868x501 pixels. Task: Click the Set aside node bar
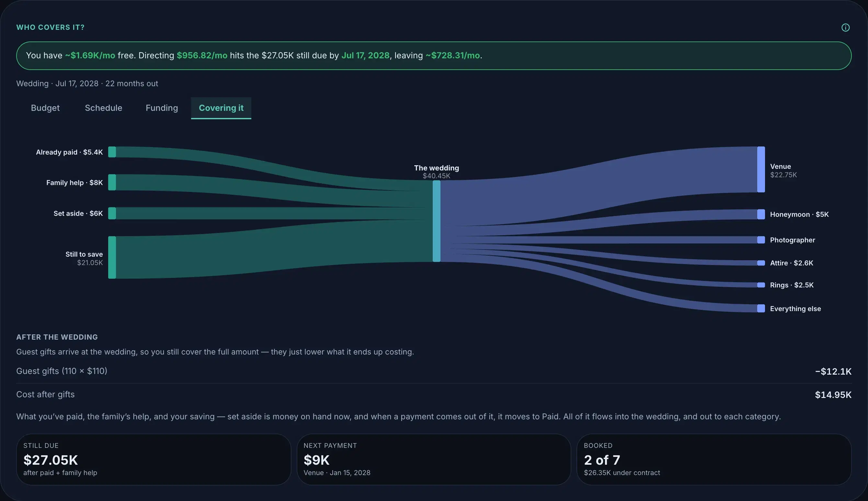click(x=112, y=213)
